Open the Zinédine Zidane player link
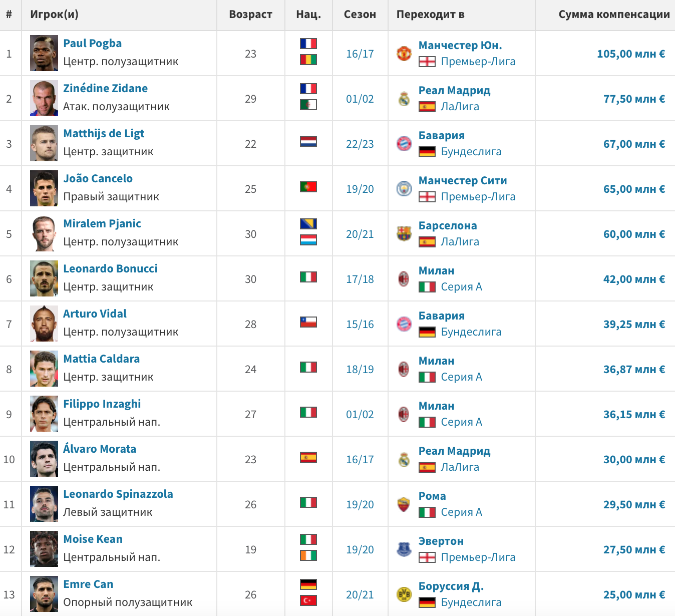The image size is (675, 616). [105, 88]
